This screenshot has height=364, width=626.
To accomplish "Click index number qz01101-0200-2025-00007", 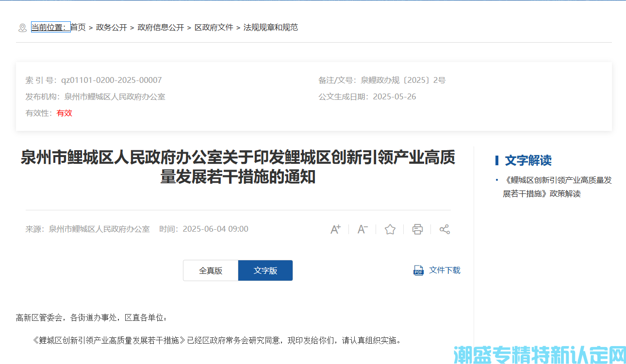I will [x=111, y=80].
